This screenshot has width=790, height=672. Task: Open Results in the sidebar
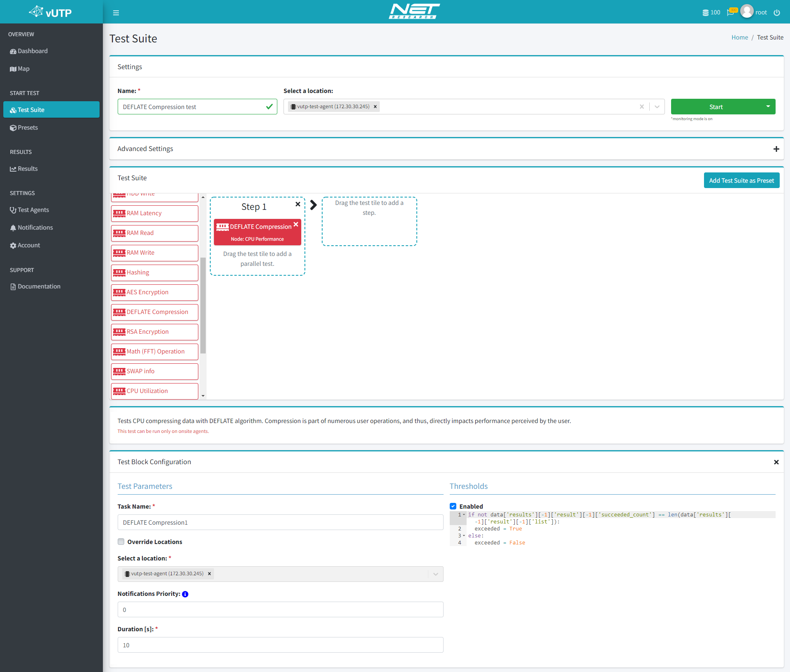[x=51, y=169]
